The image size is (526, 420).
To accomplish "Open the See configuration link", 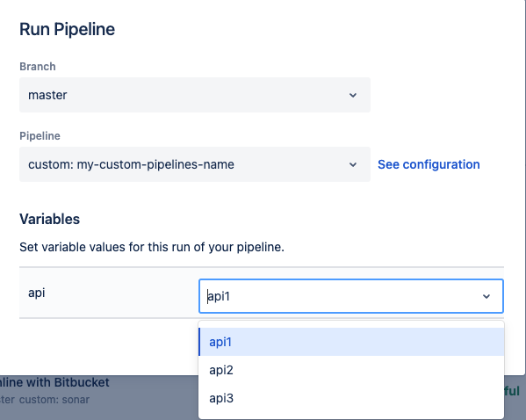I will pyautogui.click(x=429, y=164).
